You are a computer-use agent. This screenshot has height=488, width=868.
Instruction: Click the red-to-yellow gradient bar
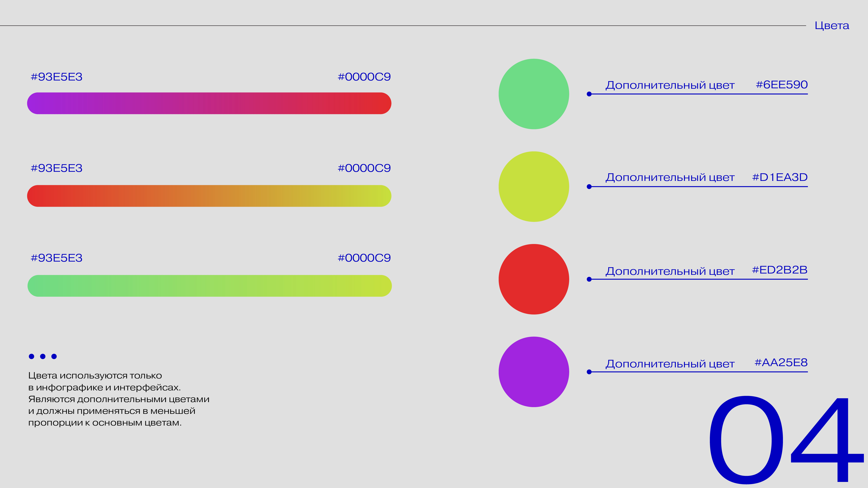tap(209, 196)
